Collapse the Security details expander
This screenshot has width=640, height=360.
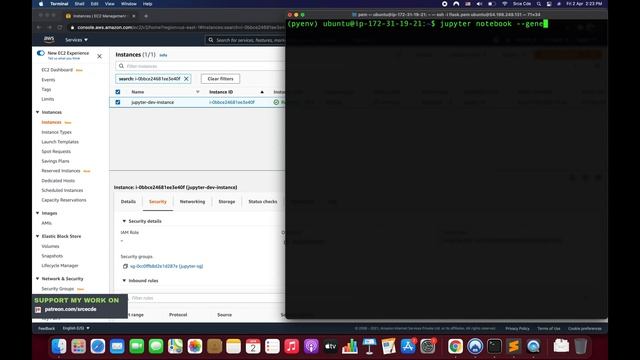[124, 221]
